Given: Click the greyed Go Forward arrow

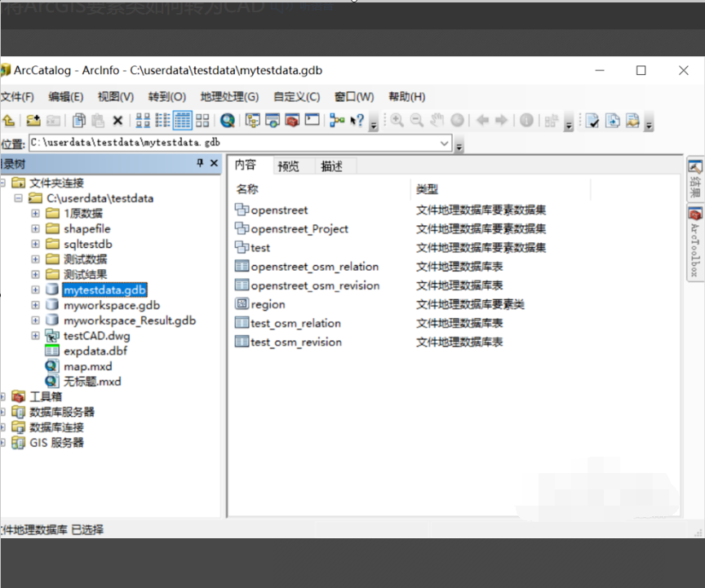Looking at the screenshot, I should (501, 121).
